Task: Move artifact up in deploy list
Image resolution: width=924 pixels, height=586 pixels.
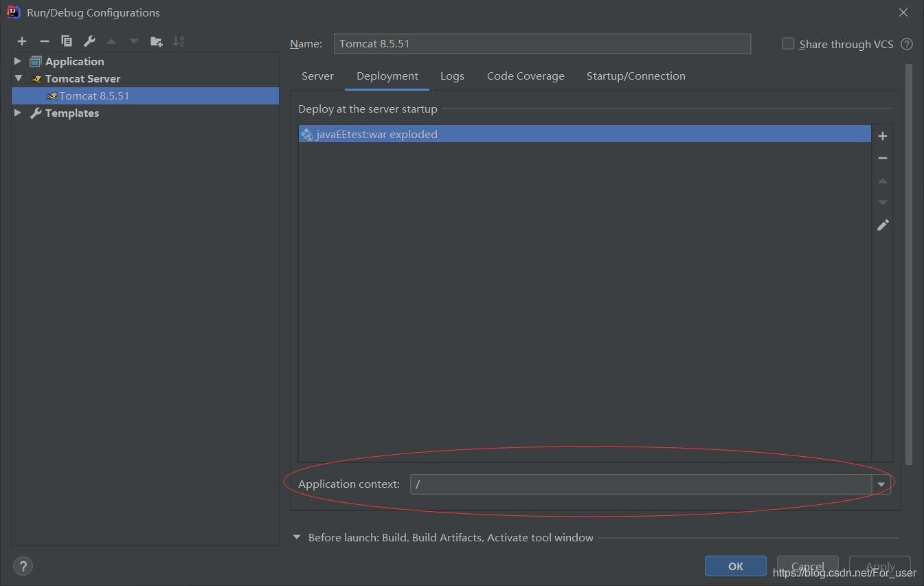Action: pos(883,181)
